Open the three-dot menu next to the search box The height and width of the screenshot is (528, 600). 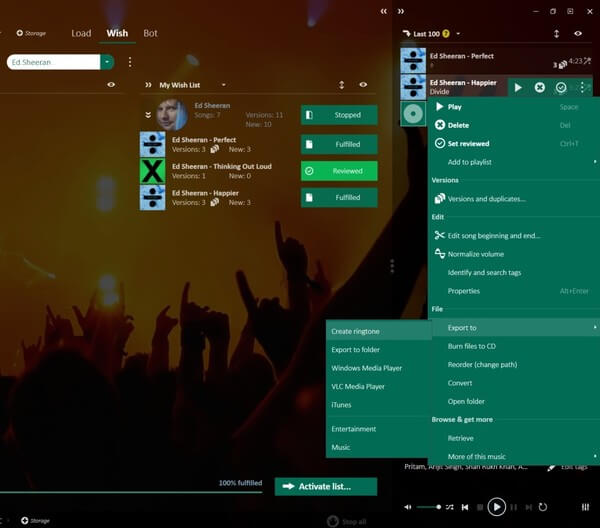(x=130, y=62)
